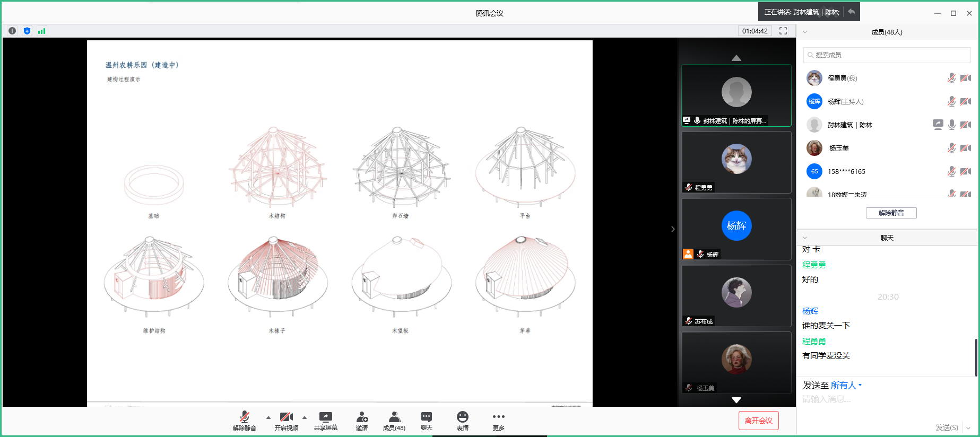Open 发送至 所有人 recipient dropdown

(846, 386)
